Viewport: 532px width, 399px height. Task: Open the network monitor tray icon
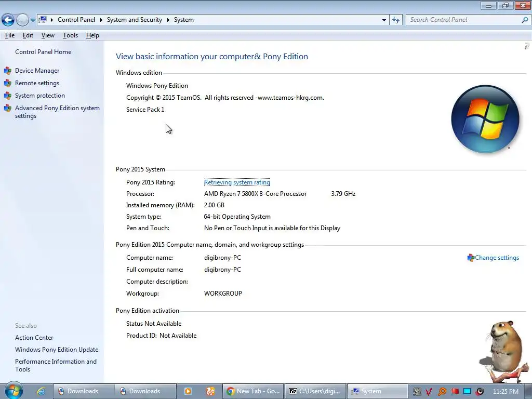point(467,392)
